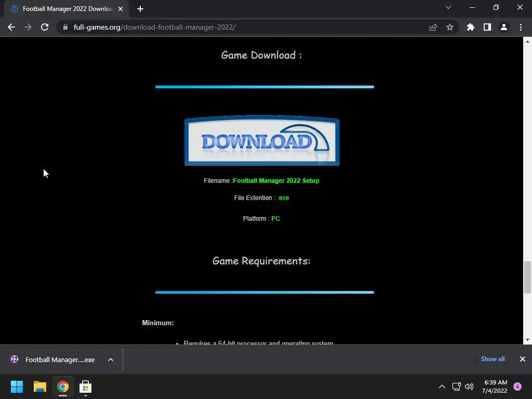Show hidden system tray icons
532x399 pixels.
pyautogui.click(x=442, y=387)
